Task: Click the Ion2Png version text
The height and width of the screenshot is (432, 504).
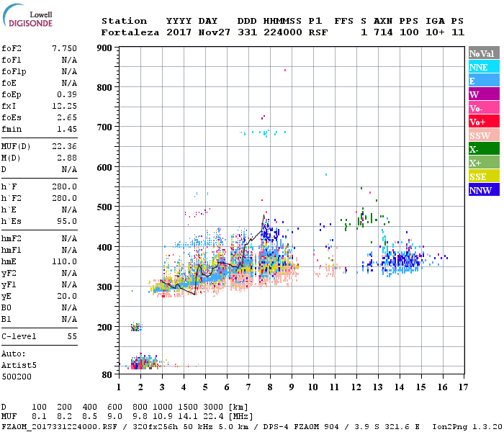Action: (x=467, y=427)
